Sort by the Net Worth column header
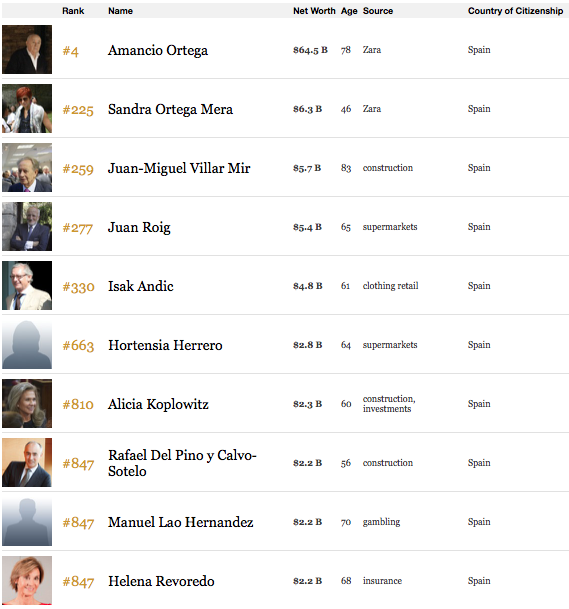 (x=314, y=11)
